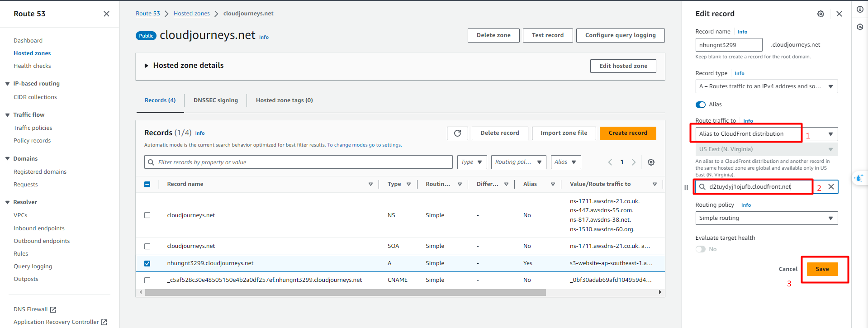The width and height of the screenshot is (868, 328).
Task: Sort by Routing policy column arrow
Action: coord(460,184)
